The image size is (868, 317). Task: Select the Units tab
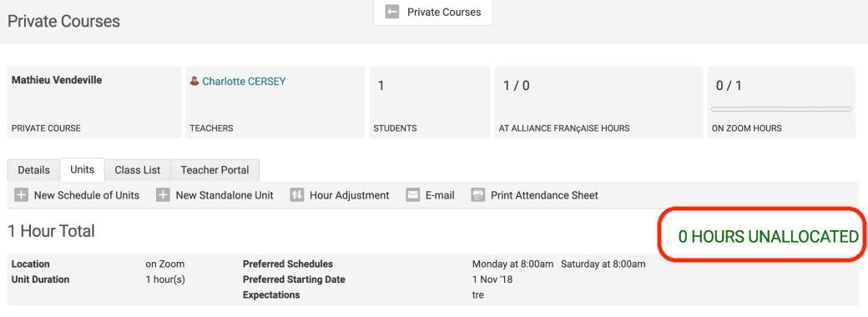82,169
